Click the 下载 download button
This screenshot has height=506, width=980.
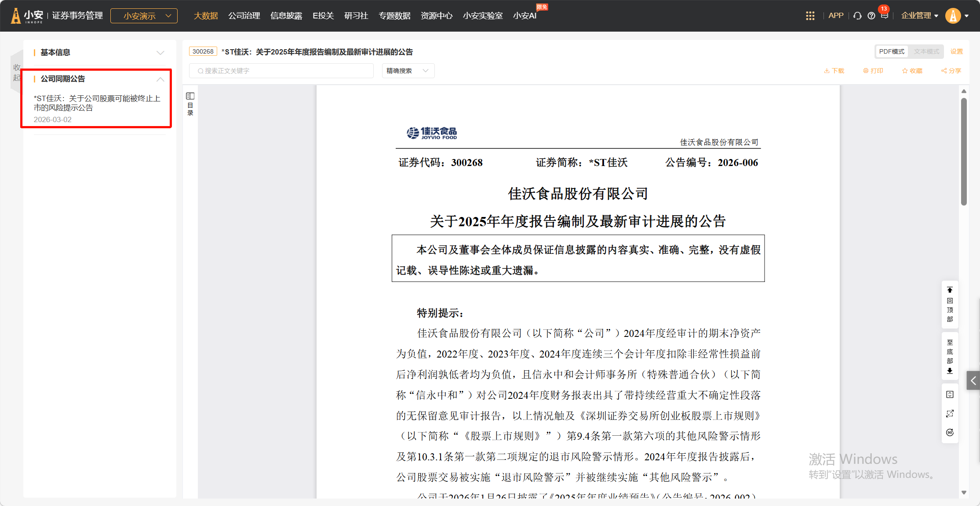(x=834, y=71)
